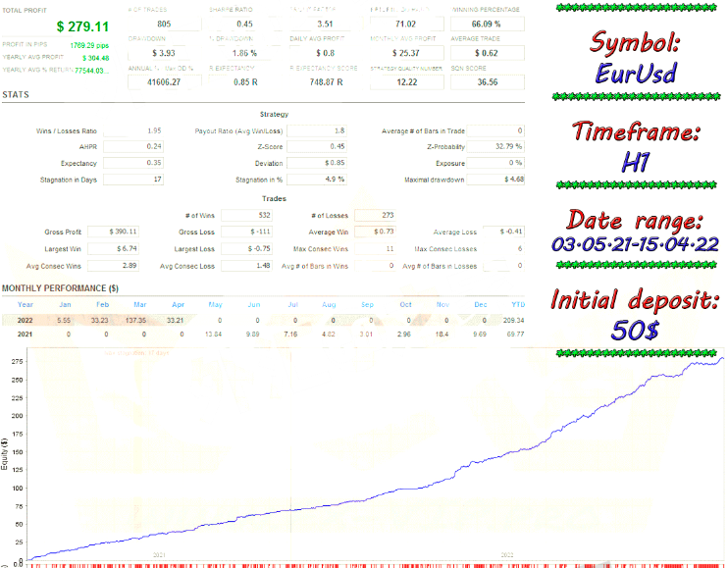Screen dimensions: 728x568
Task: Select the Z-Probability 32.79% field
Action: [495, 146]
